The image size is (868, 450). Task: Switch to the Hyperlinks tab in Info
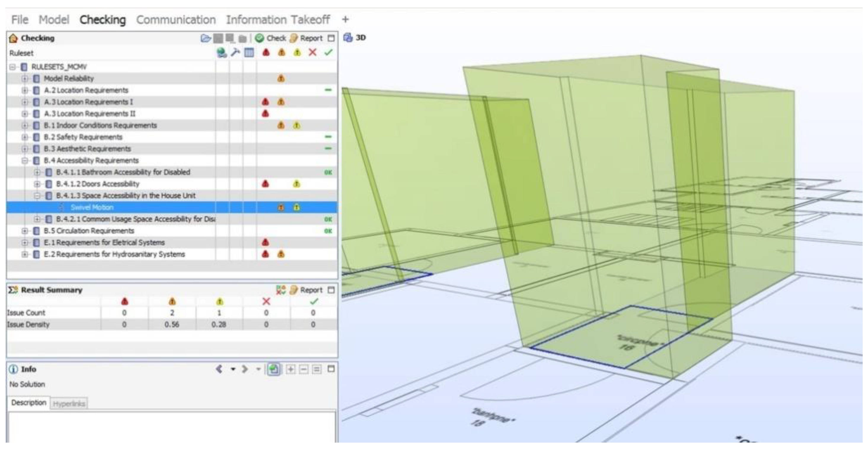[x=69, y=403]
